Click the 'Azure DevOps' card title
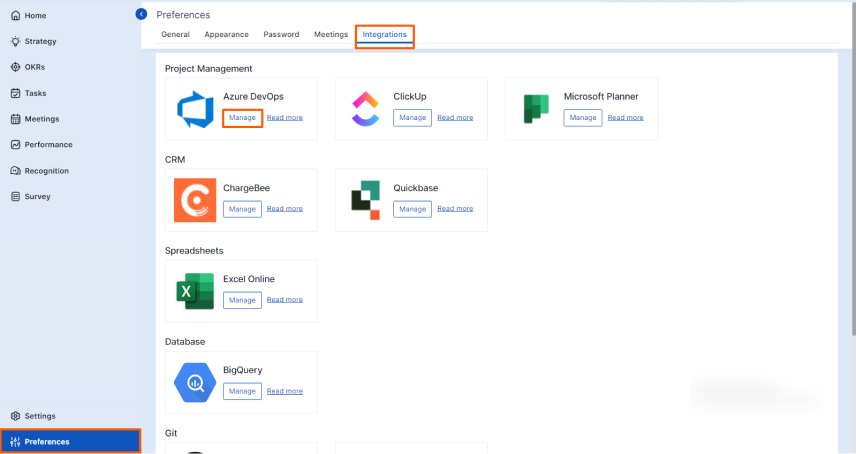This screenshot has width=856, height=454. point(253,97)
